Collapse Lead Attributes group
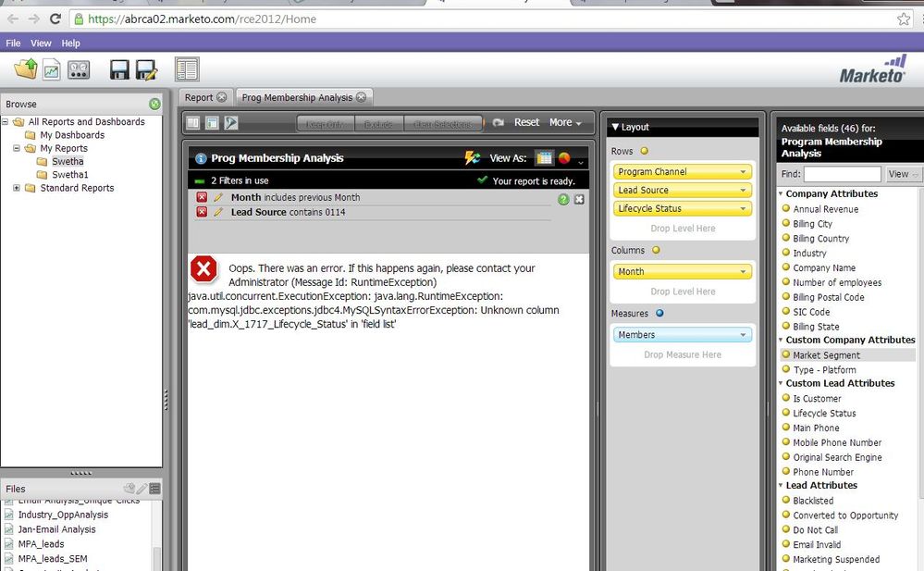 [x=781, y=486]
